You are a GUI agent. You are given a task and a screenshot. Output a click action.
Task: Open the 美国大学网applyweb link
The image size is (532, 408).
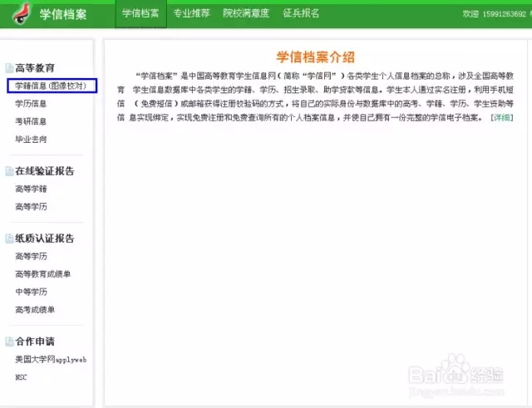click(x=51, y=359)
